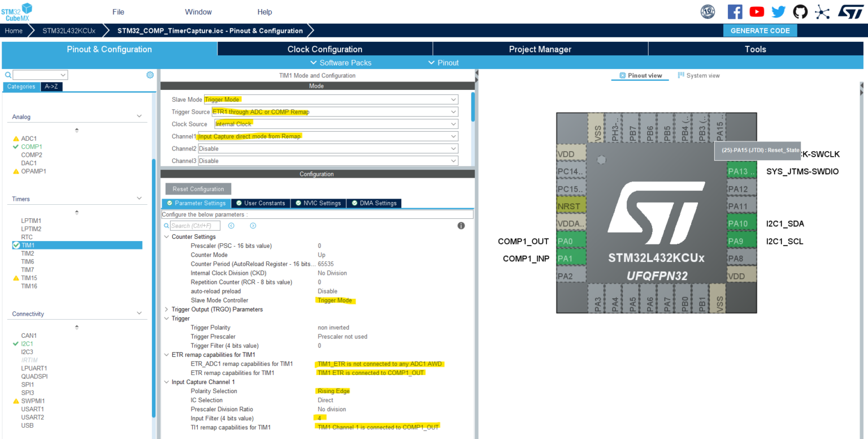Click the ST logo in top right
Image resolution: width=868 pixels, height=439 pixels.
pyautogui.click(x=850, y=12)
